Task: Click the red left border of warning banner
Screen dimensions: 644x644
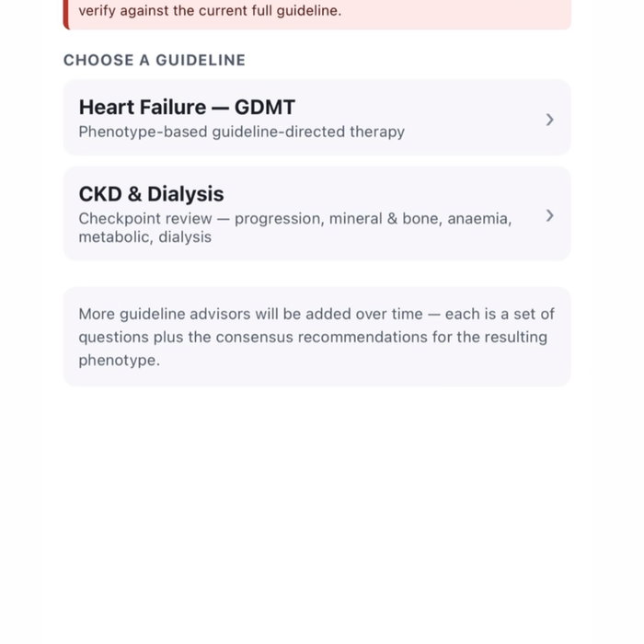Action: 65,15
